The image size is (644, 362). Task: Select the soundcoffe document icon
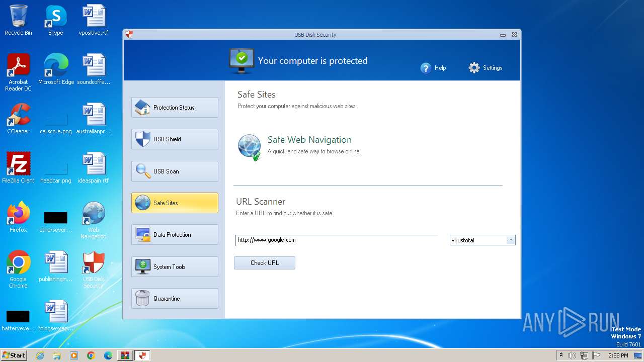point(94,69)
